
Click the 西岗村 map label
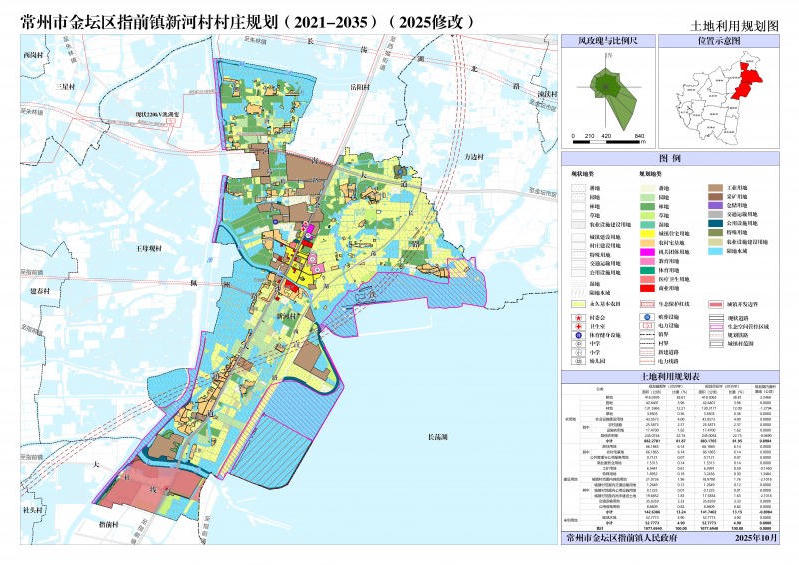36,55
